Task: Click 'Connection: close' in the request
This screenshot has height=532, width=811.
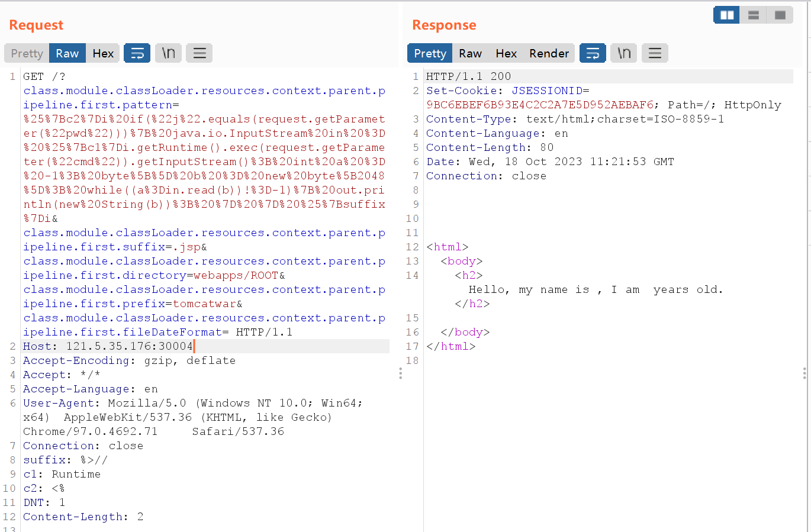Action: click(x=83, y=446)
